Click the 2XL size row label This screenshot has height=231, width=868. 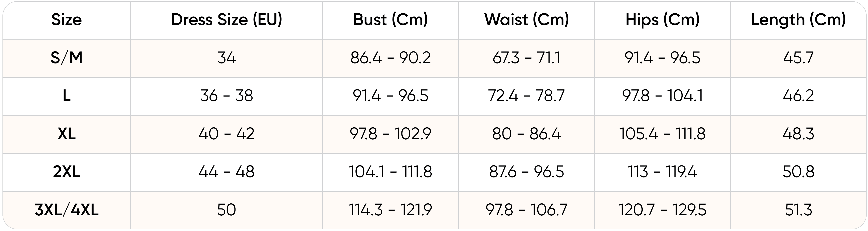click(66, 172)
